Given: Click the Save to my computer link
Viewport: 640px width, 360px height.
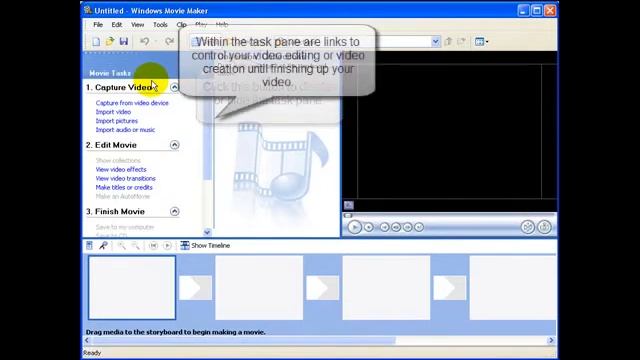Looking at the screenshot, I should click(124, 227).
